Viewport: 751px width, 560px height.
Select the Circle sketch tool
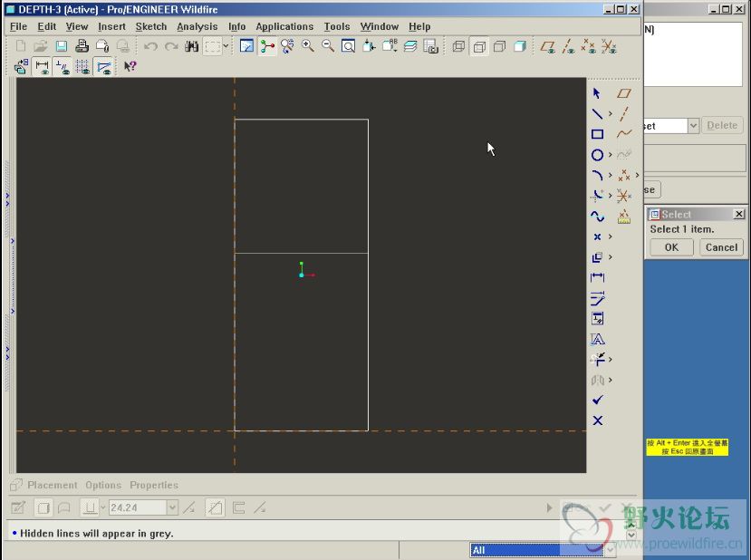tap(597, 155)
